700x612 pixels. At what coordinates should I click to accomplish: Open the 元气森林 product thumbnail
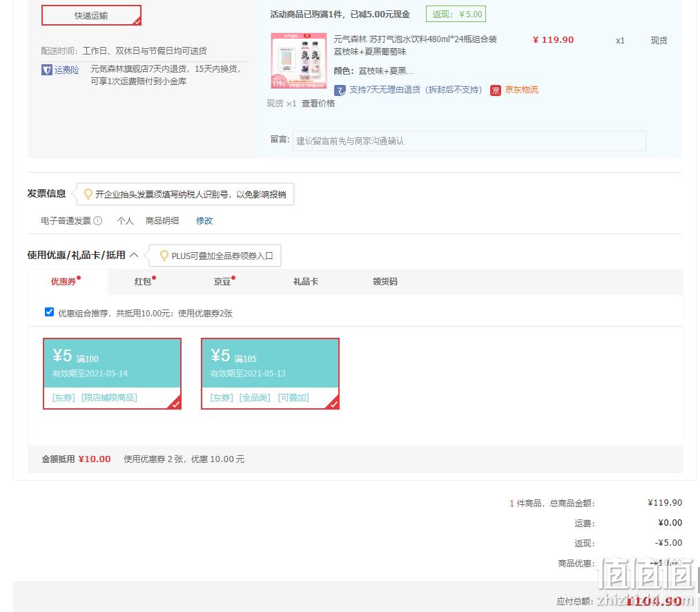click(x=299, y=61)
